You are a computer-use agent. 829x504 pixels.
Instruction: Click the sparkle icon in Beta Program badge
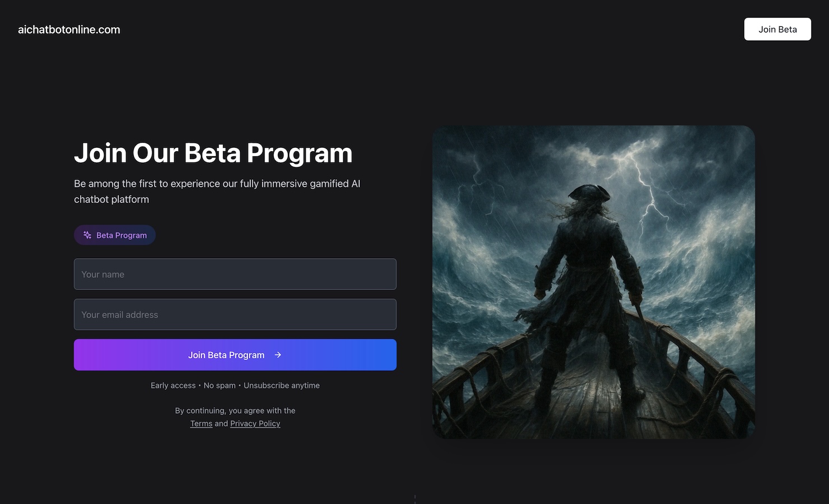[87, 235]
